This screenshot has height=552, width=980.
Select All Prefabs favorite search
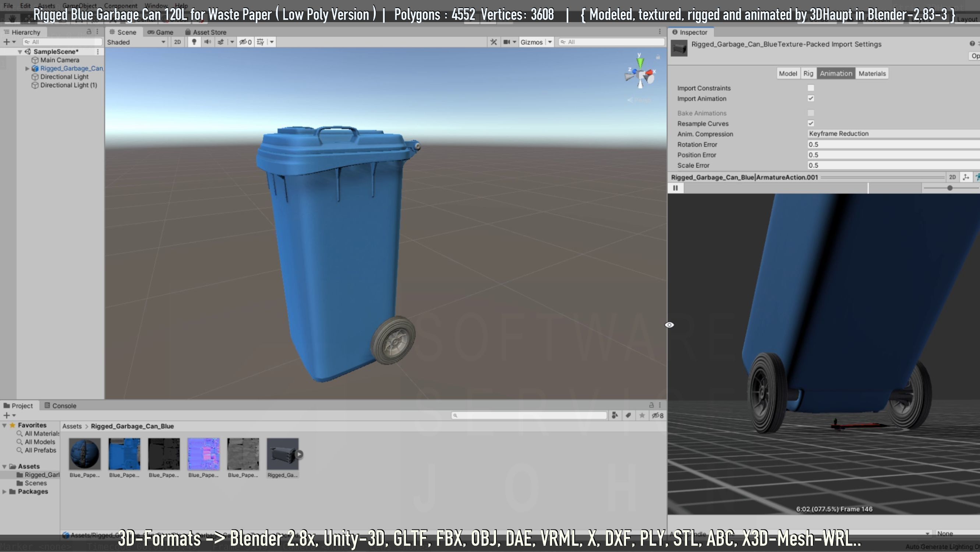(40, 450)
